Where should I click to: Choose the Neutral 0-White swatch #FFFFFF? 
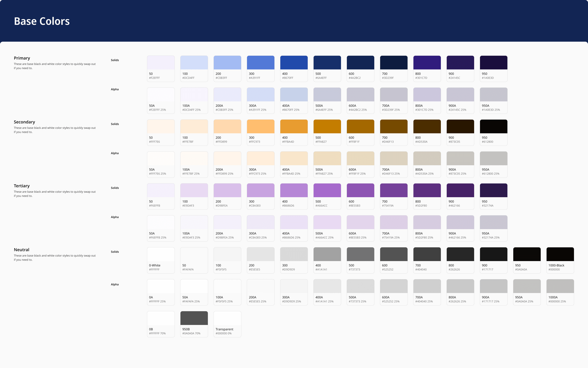click(x=161, y=260)
